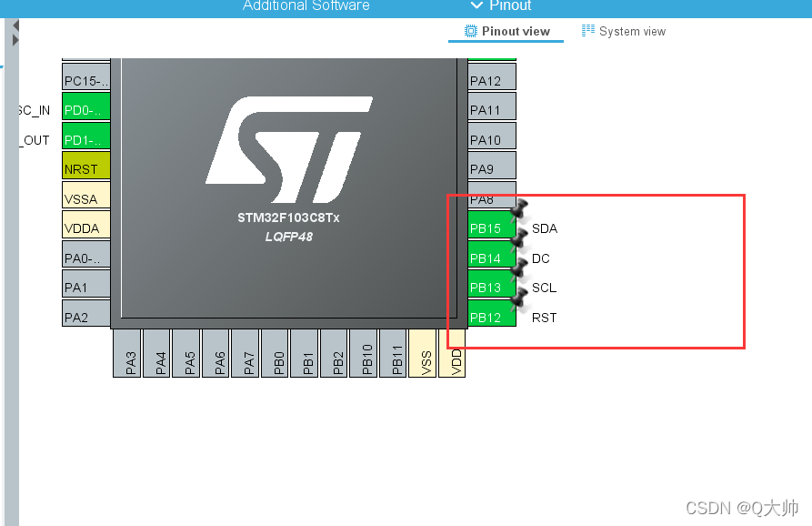Select the bottom VDD pin

point(452,353)
